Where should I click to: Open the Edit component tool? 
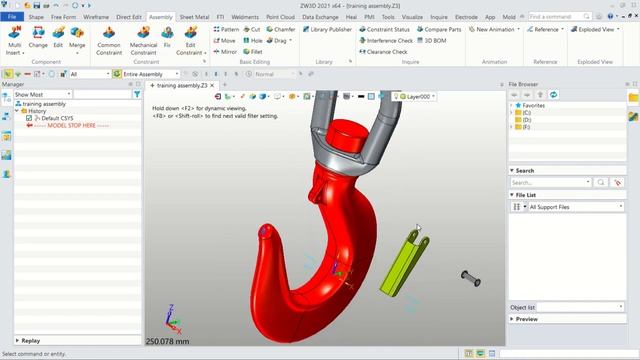pyautogui.click(x=58, y=37)
